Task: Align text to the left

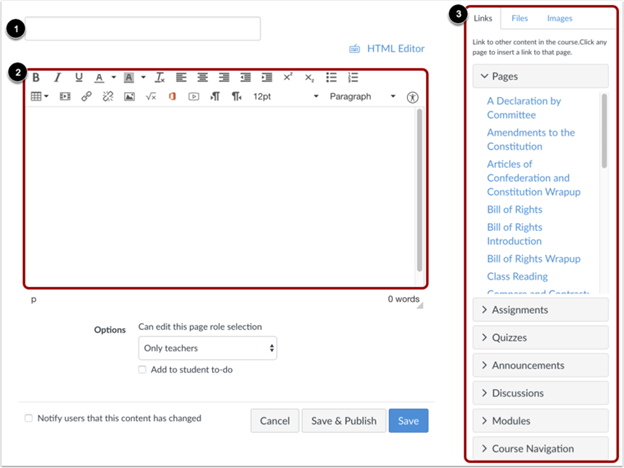Action: (x=181, y=77)
